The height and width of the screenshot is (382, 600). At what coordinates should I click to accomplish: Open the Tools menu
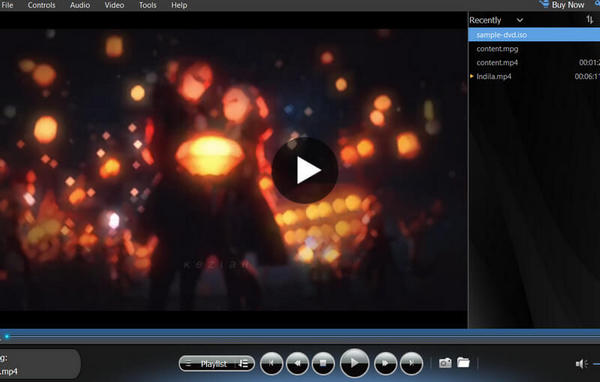(x=148, y=5)
